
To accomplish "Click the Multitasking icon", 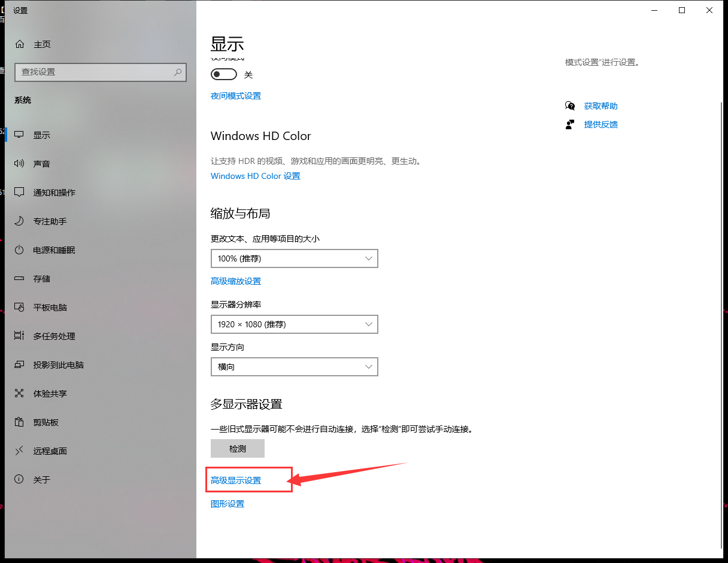I will tap(20, 336).
